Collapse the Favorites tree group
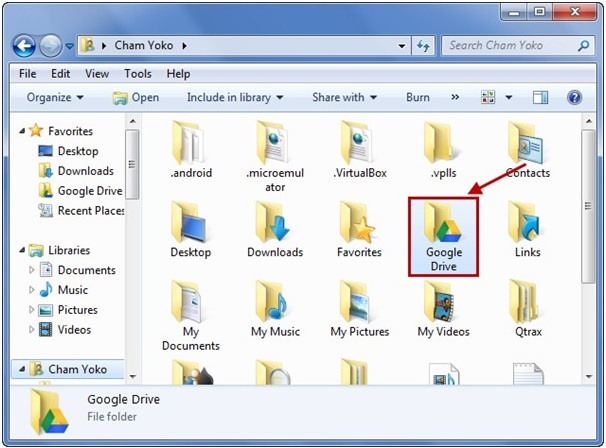 (x=22, y=131)
